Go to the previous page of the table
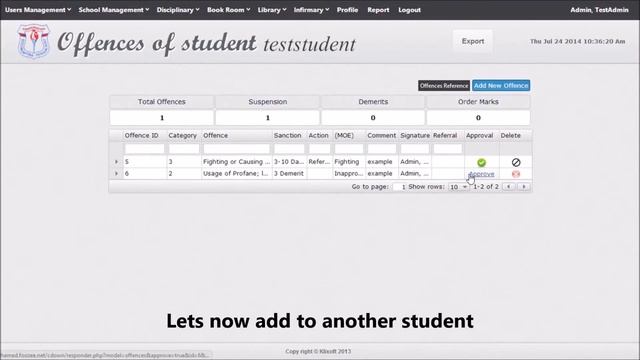Viewport: 640px width, 360px height. pos(509,187)
